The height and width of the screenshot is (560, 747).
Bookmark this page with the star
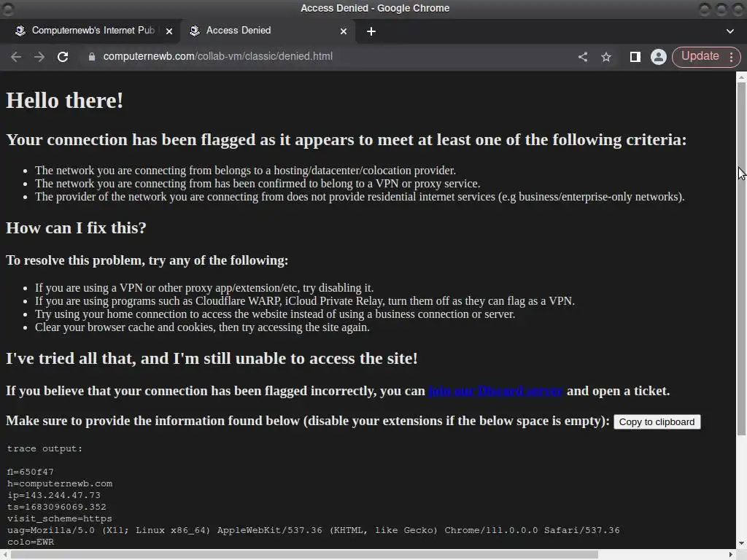(x=606, y=57)
